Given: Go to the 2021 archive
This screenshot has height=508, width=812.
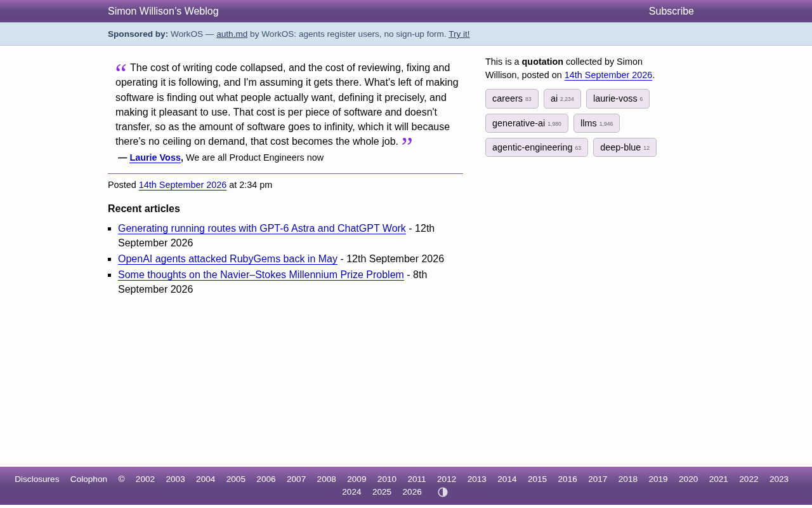Looking at the screenshot, I should coord(719,479).
